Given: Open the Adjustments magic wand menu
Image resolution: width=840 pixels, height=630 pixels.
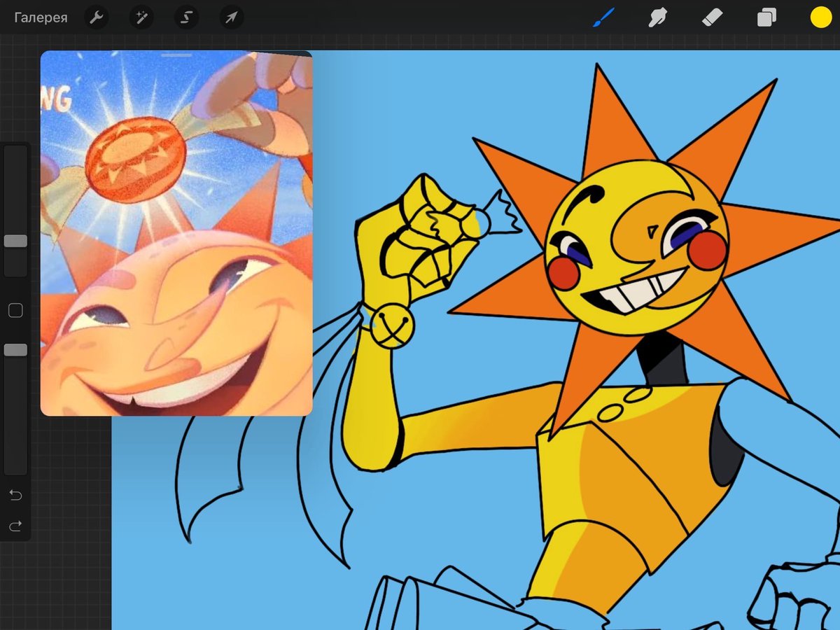Looking at the screenshot, I should click(x=141, y=17).
